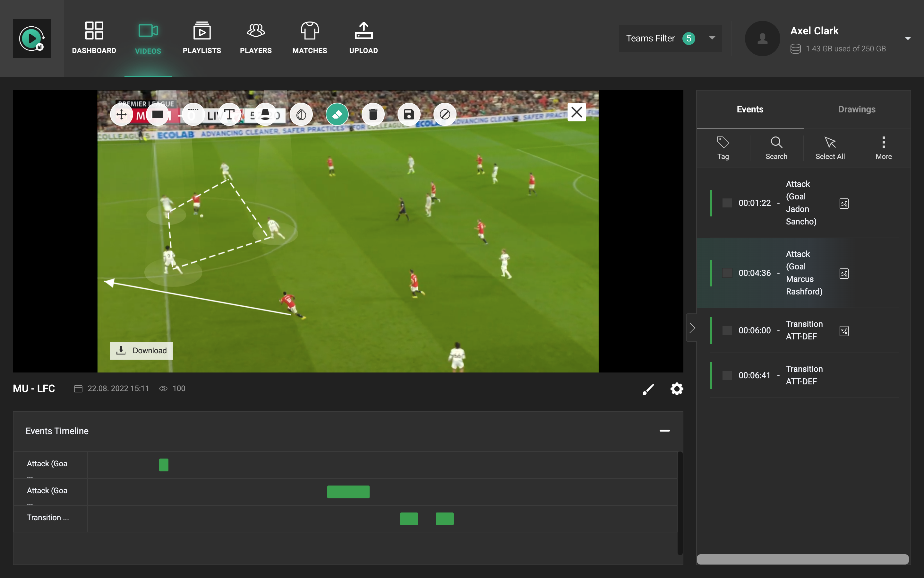Delete drawings with the trash icon
924x578 pixels.
coord(373,114)
